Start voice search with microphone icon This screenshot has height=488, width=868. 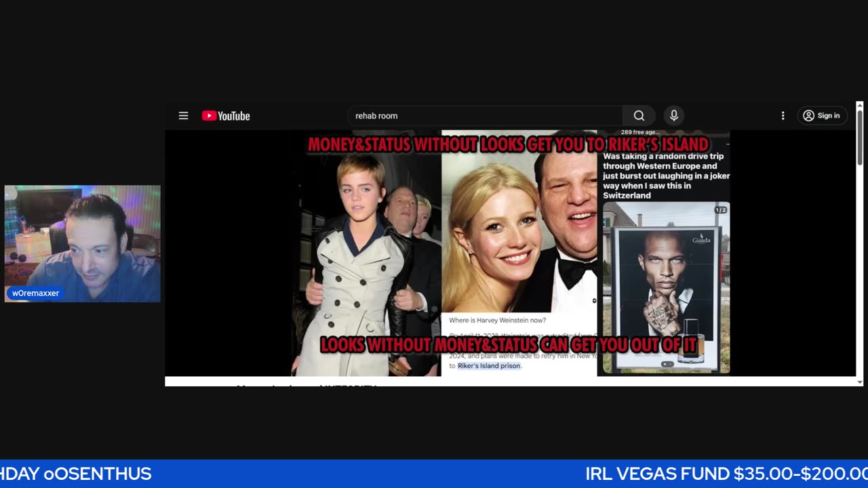[x=674, y=116]
